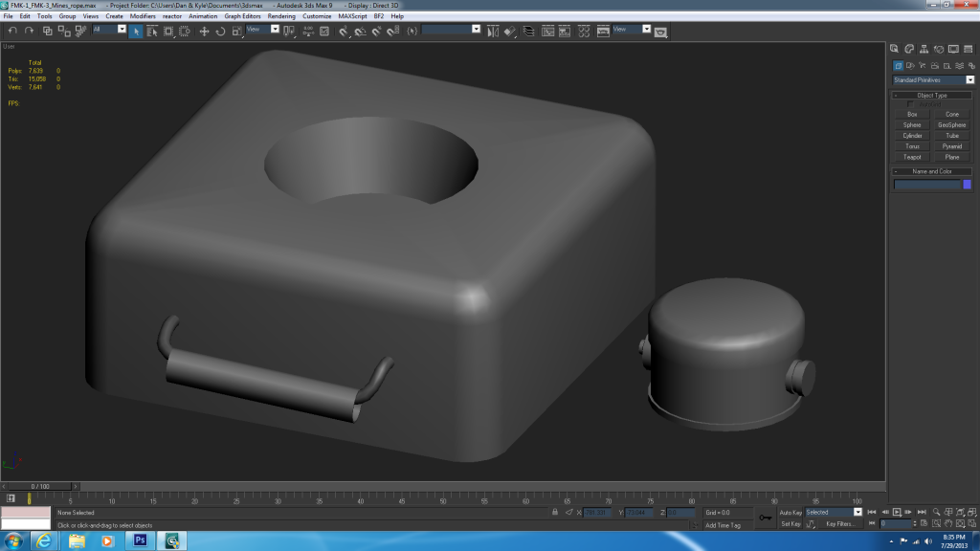This screenshot has width=980, height=551.
Task: Click the Teapot primitive button
Action: [x=912, y=157]
